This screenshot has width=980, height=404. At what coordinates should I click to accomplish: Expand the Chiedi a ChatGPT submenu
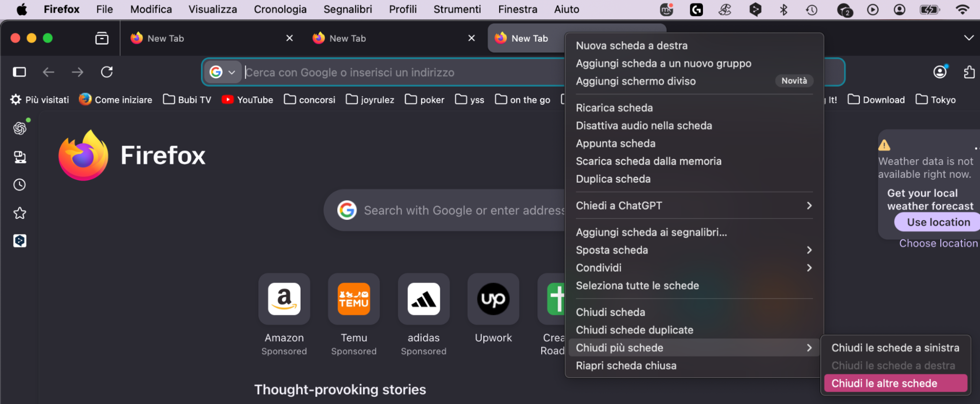pos(694,206)
